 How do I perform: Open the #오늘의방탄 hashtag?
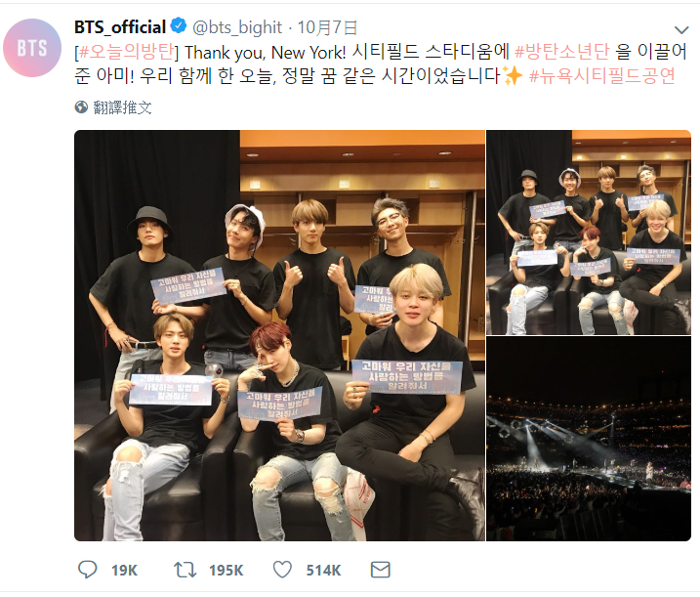125,53
